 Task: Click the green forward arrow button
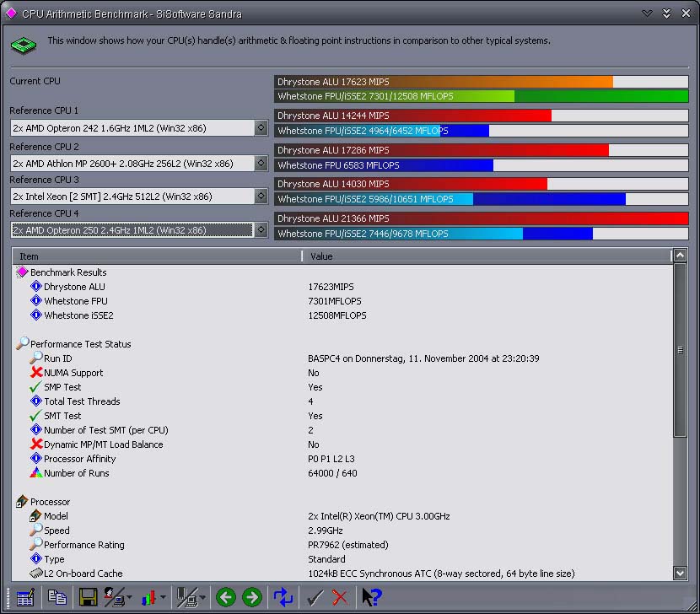point(252,597)
